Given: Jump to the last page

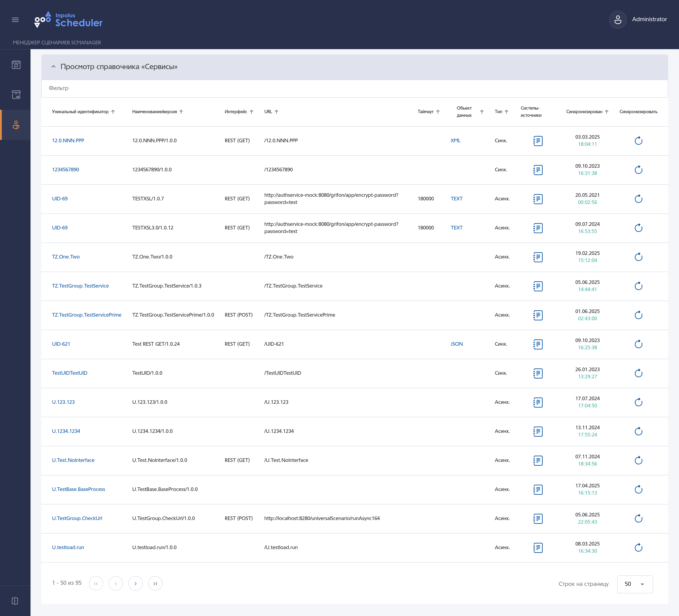Looking at the screenshot, I should pos(155,583).
